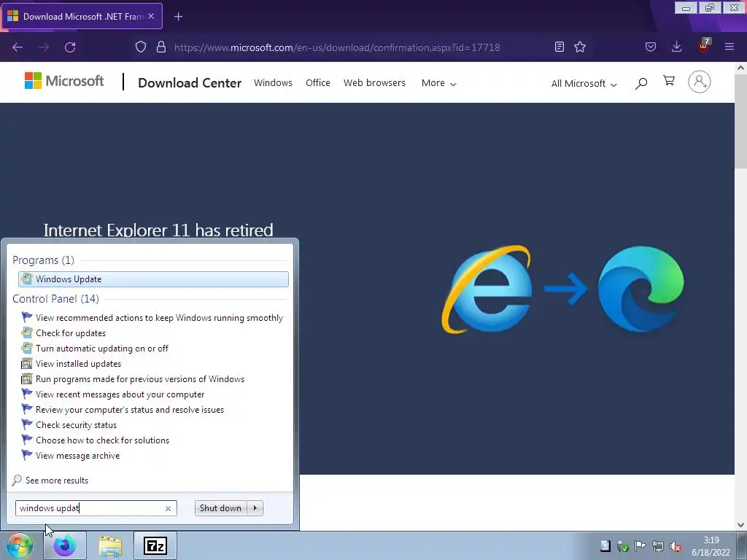Open Check security status result
The width and height of the screenshot is (747, 560).
click(69, 425)
